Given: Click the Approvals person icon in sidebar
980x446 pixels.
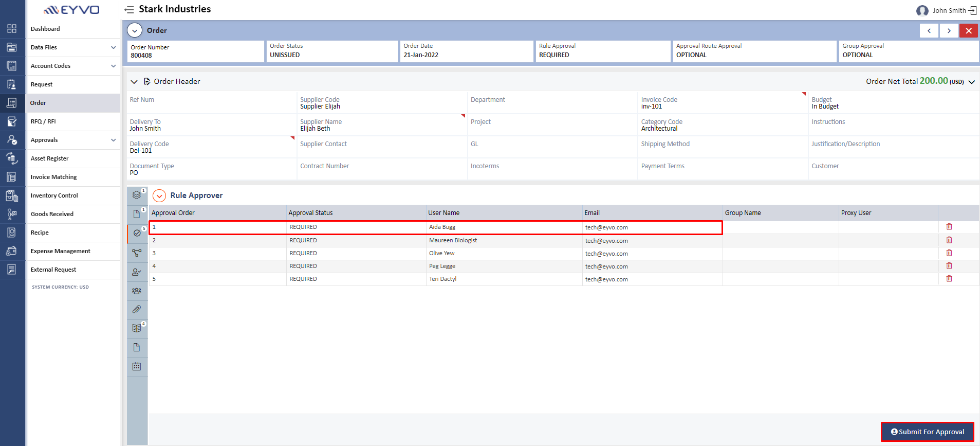Looking at the screenshot, I should [x=12, y=140].
